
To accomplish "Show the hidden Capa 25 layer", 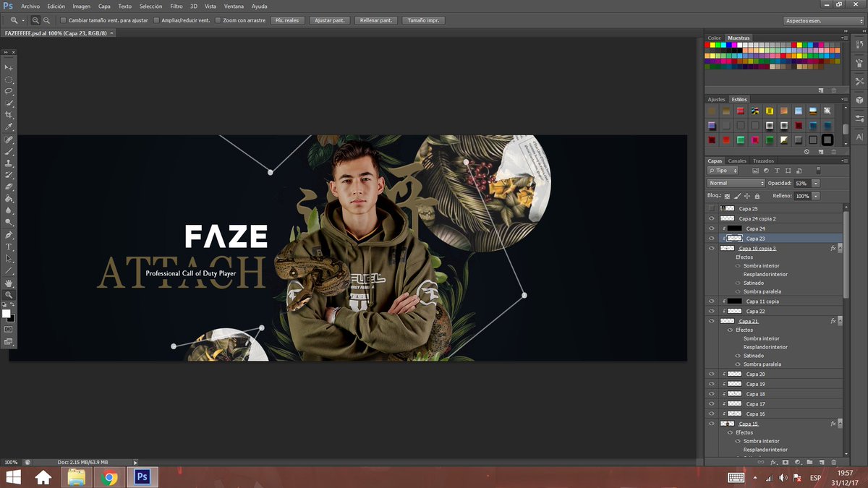I will [x=712, y=208].
